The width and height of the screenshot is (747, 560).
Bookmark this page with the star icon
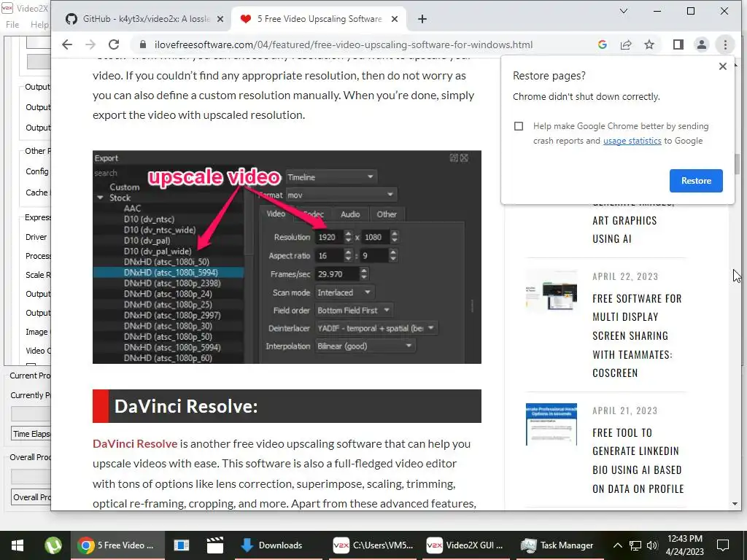[x=649, y=44]
